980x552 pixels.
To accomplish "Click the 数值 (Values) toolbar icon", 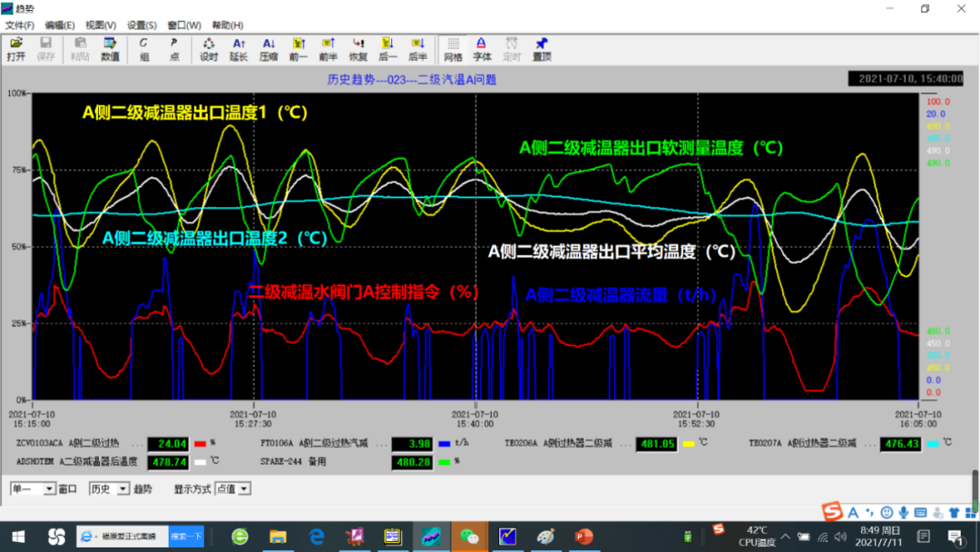I will tap(110, 49).
